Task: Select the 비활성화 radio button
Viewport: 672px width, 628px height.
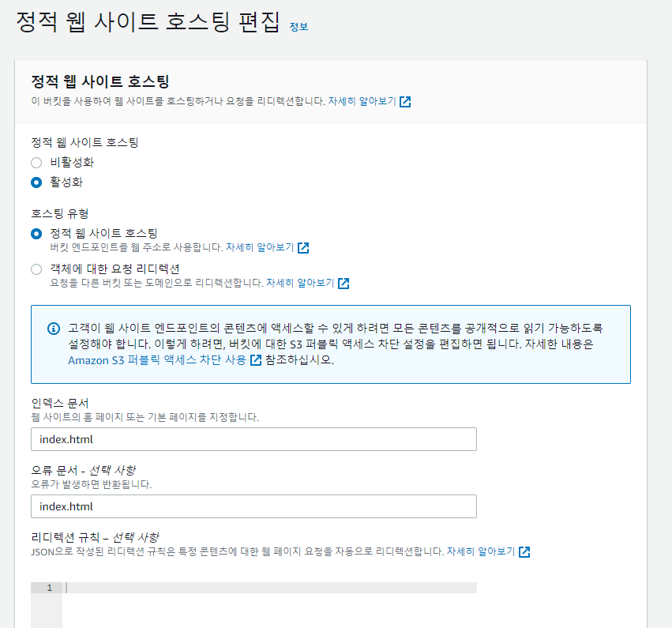Action: click(36, 163)
